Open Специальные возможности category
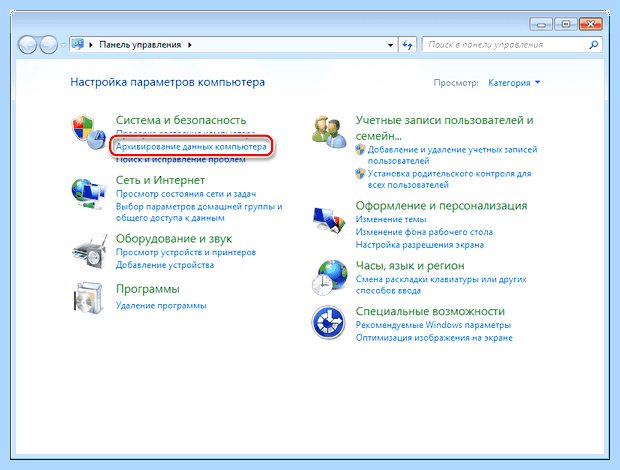The height and width of the screenshot is (470, 620). (430, 311)
